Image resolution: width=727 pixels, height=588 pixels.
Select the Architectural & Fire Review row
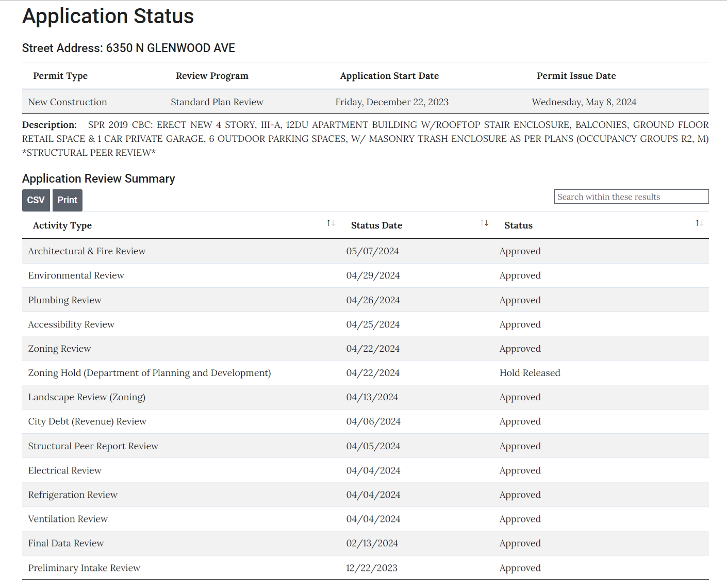(366, 251)
